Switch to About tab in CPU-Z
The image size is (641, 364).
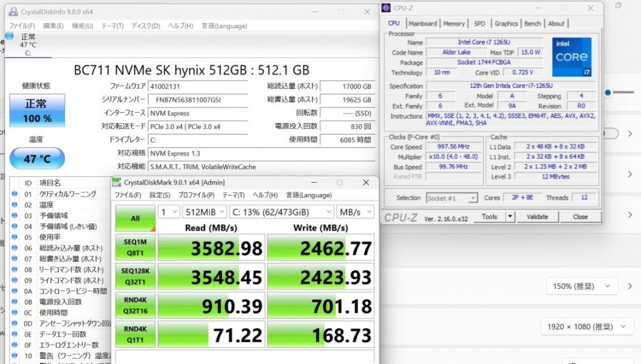[x=556, y=24]
